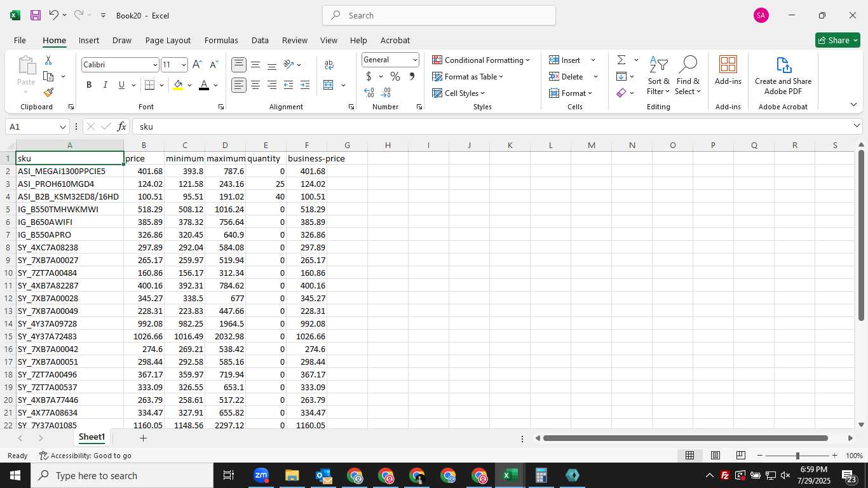
Task: Switch to the Acrobat tab
Action: pos(395,40)
